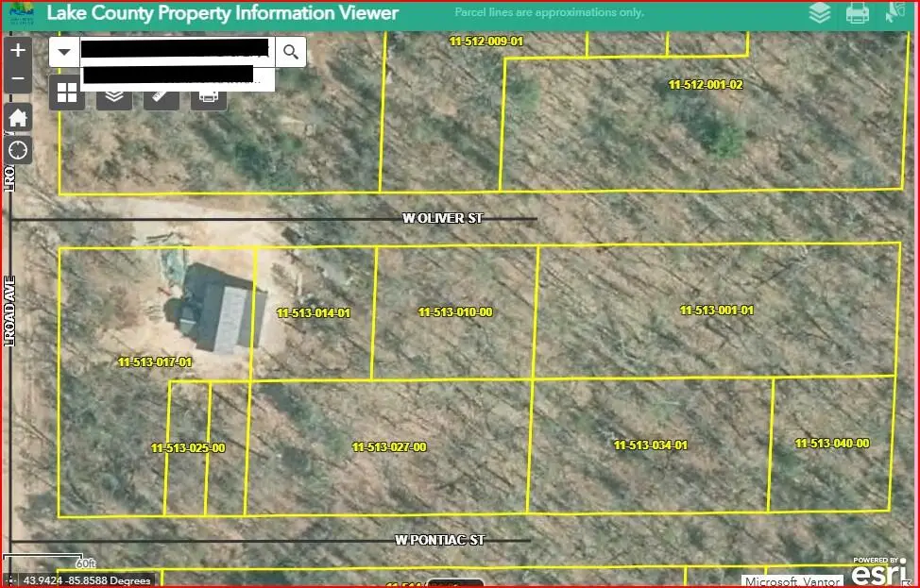This screenshot has width=920, height=588.
Task: Run the search with the magnifier button
Action: point(291,52)
